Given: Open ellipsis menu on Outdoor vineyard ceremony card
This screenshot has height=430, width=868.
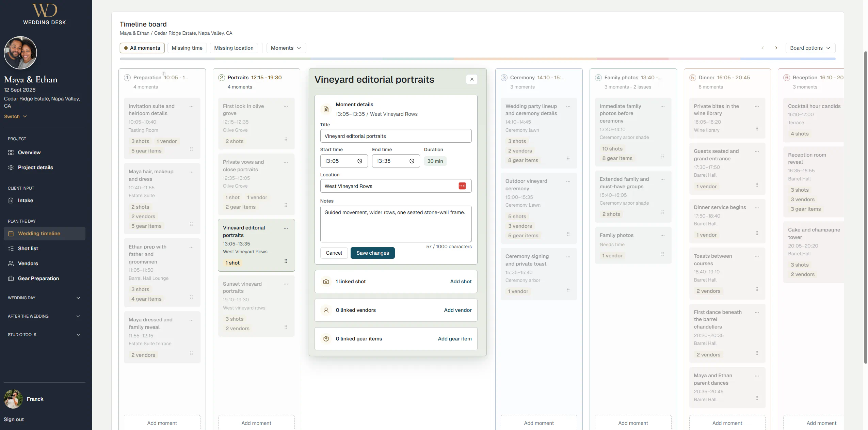Looking at the screenshot, I should coord(568,181).
